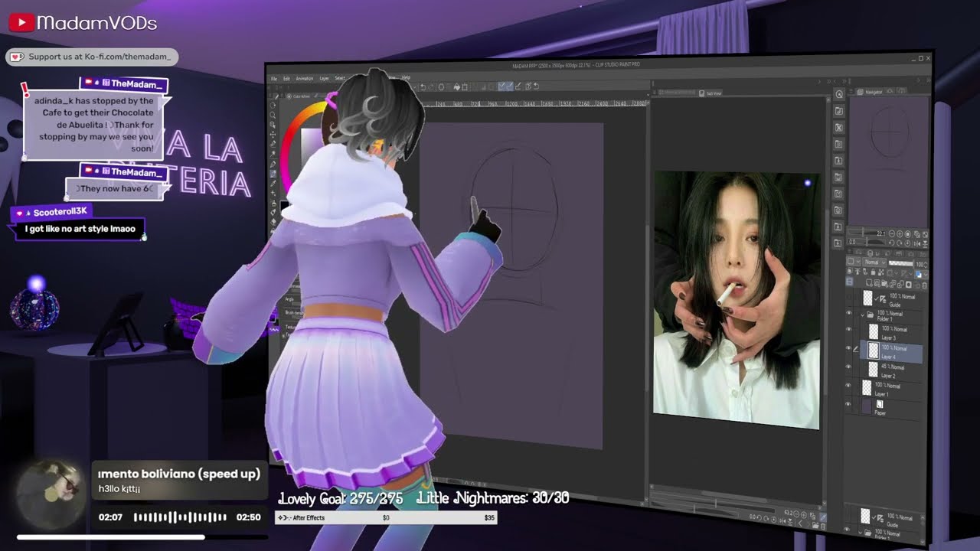Viewport: 980px width, 551px height.
Task: Click the After Effects goal progress bar
Action: 386,518
